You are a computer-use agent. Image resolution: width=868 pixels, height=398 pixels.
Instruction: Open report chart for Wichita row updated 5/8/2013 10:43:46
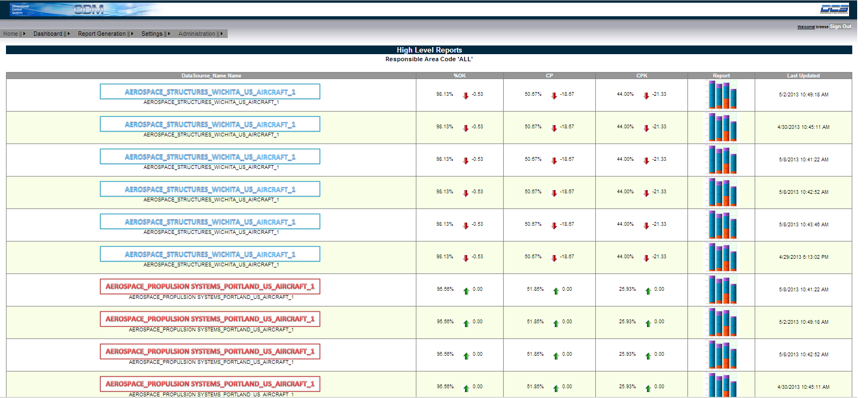click(x=721, y=225)
